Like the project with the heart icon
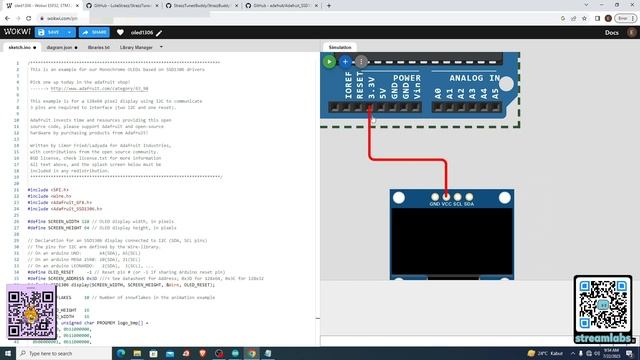This screenshot has height=360, width=640. pos(120,32)
